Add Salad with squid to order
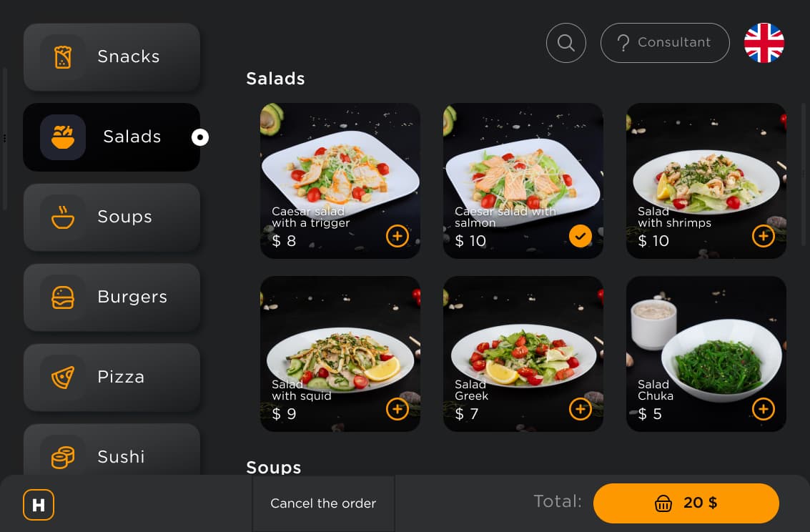 click(x=397, y=409)
